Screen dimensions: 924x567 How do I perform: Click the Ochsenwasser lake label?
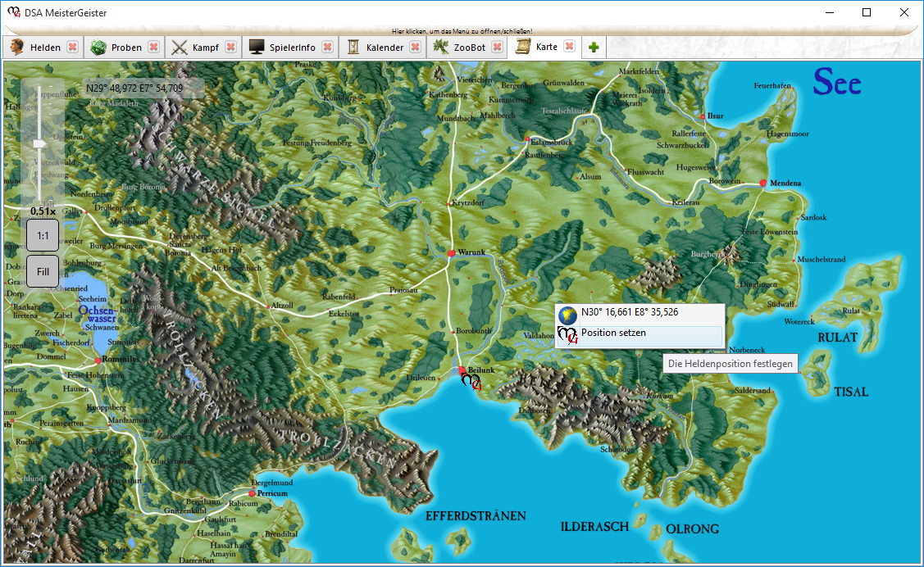pyautogui.click(x=98, y=314)
